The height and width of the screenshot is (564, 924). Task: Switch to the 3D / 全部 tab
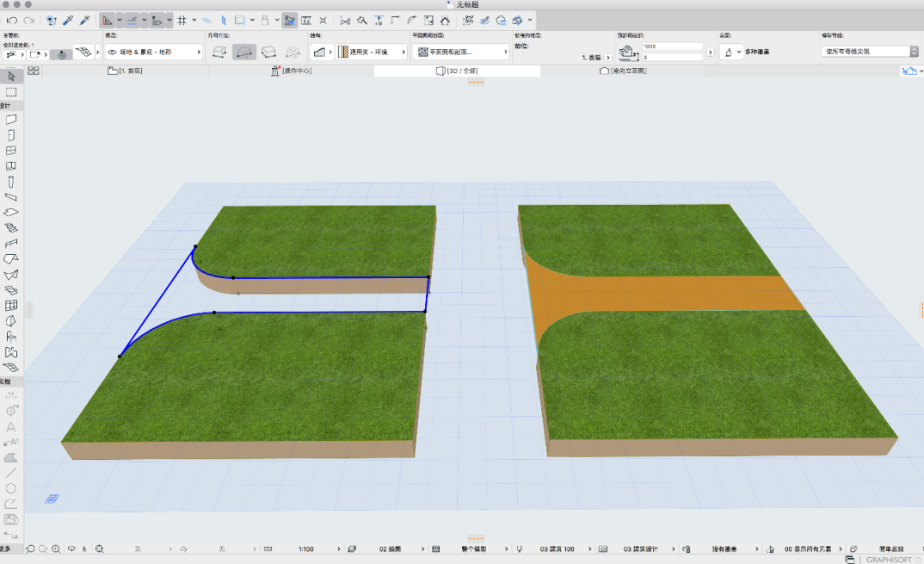tap(457, 71)
